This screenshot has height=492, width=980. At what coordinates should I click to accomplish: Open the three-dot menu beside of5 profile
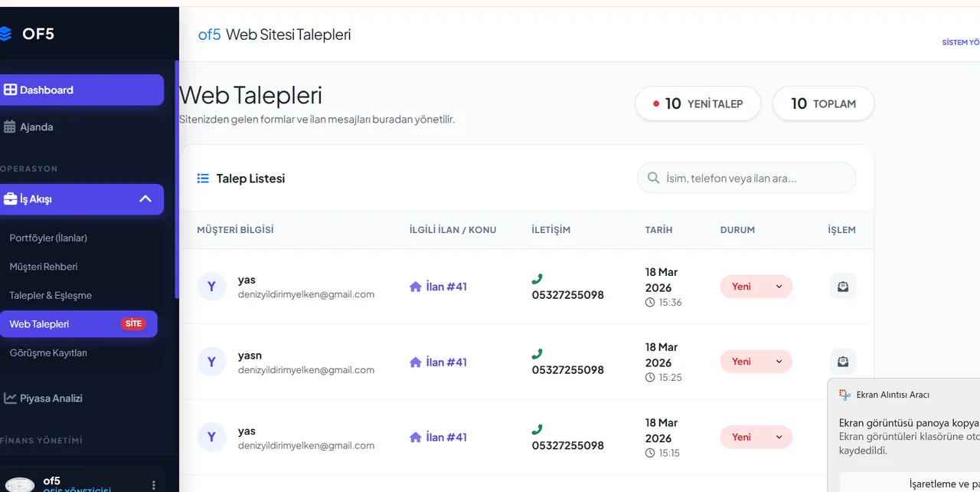click(x=154, y=485)
